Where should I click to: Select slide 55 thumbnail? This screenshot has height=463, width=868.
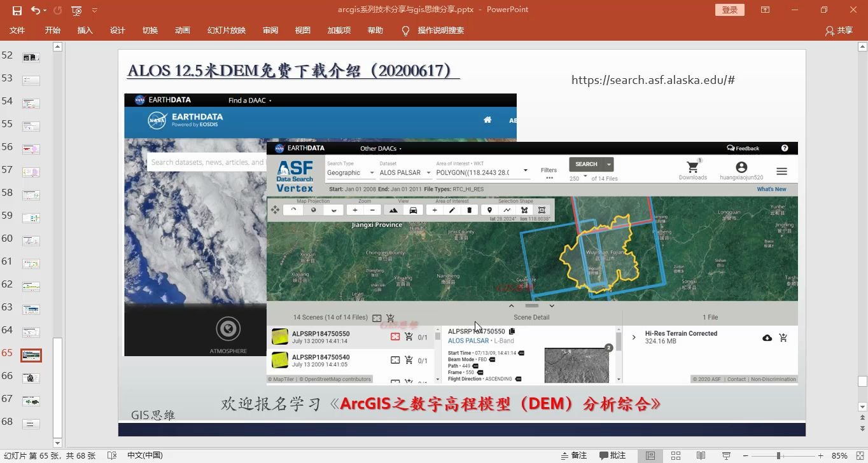click(x=31, y=126)
